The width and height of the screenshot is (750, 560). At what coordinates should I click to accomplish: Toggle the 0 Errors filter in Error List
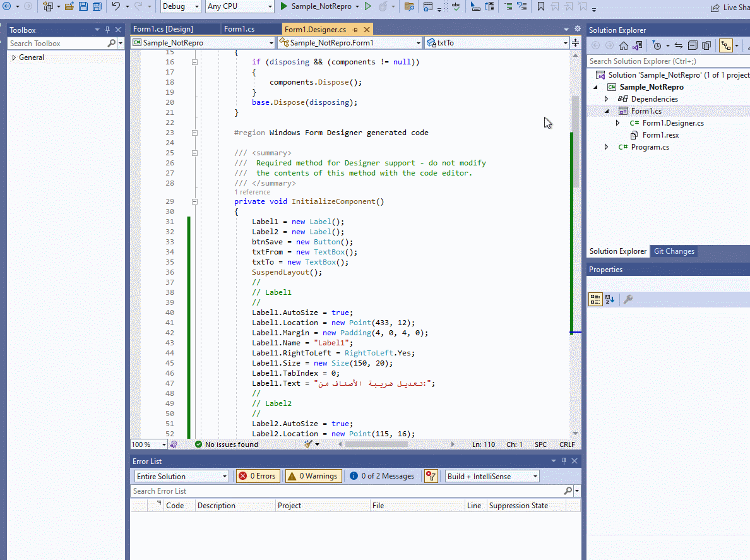(x=258, y=476)
